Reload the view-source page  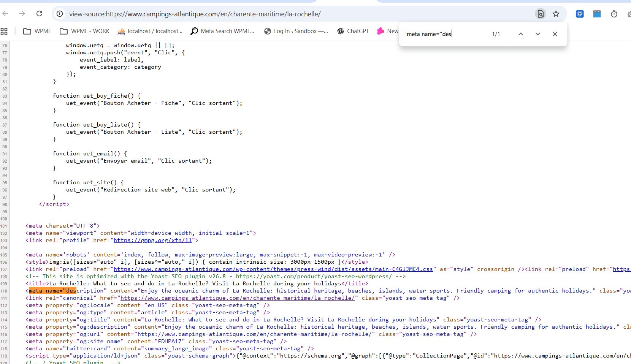click(x=39, y=14)
